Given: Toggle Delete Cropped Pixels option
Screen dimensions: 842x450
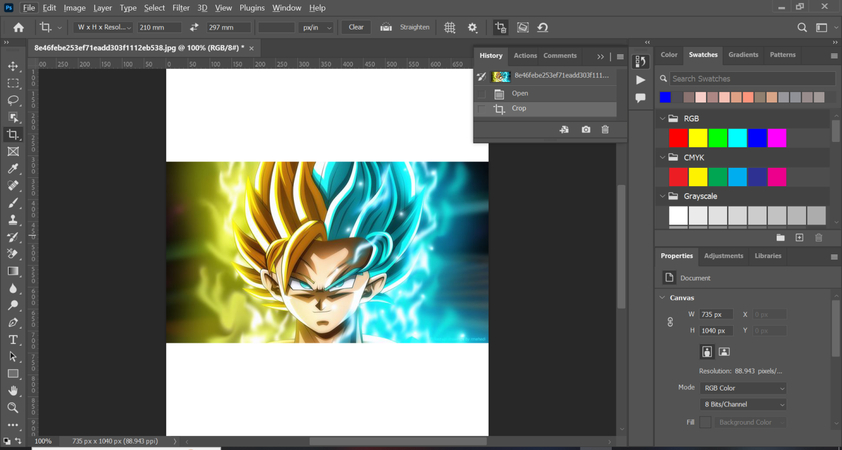Looking at the screenshot, I should [x=500, y=27].
